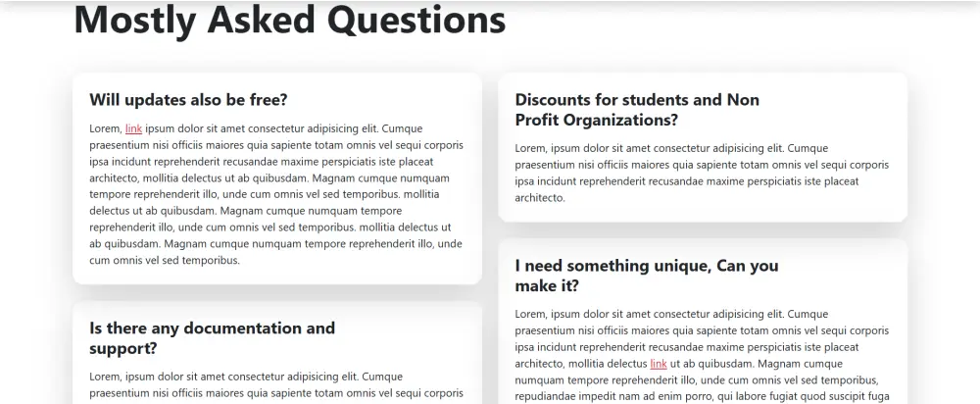Click the final line of the updates answer
980x404 pixels.
pyautogui.click(x=164, y=261)
